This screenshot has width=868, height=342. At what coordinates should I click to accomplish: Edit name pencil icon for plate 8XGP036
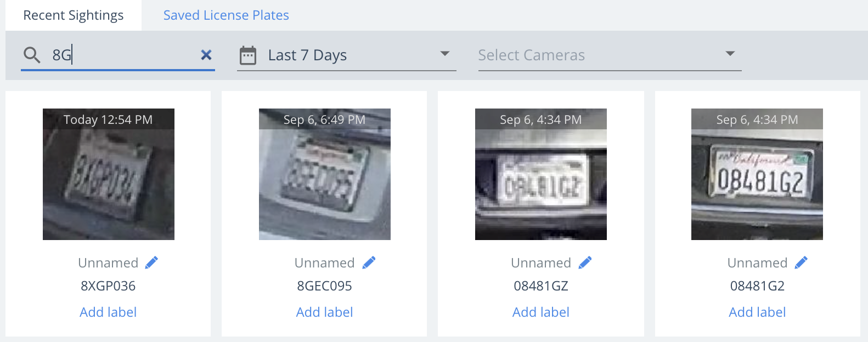(x=151, y=263)
